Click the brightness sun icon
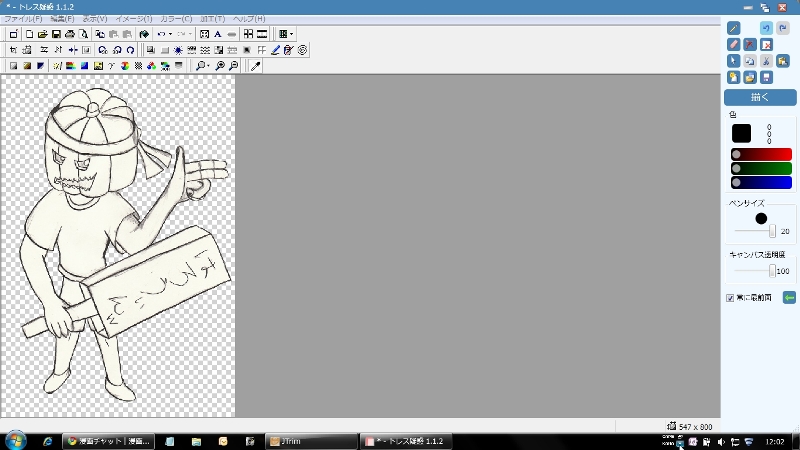This screenshot has width=800, height=450. point(178,50)
